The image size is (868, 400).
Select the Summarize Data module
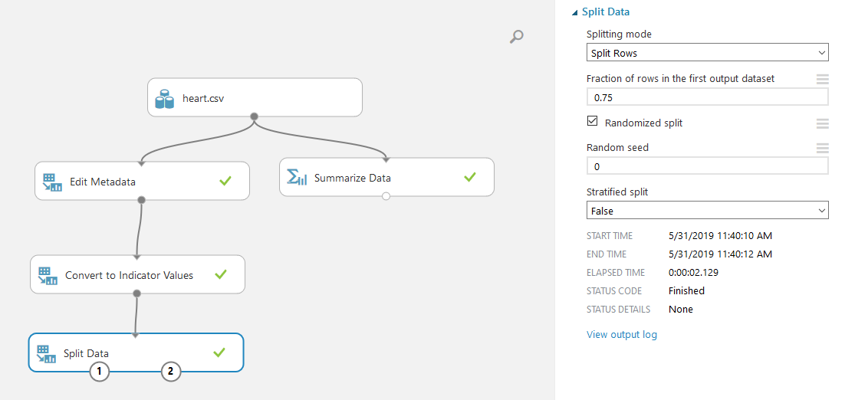[386, 177]
